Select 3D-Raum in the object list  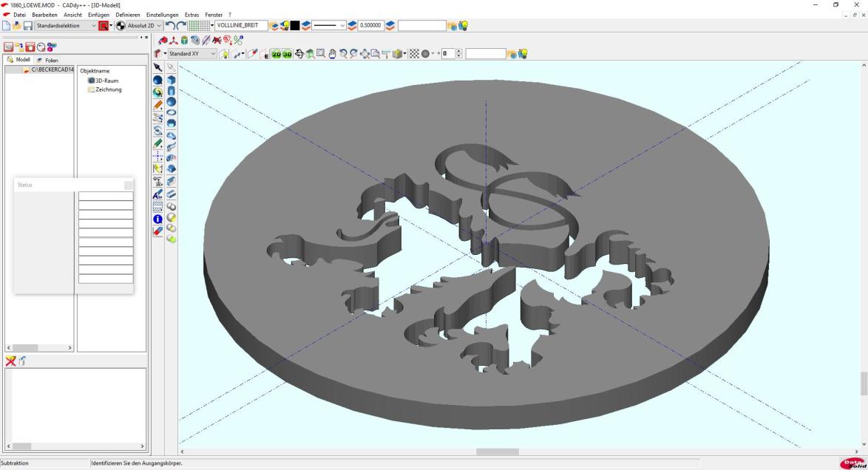[x=106, y=81]
